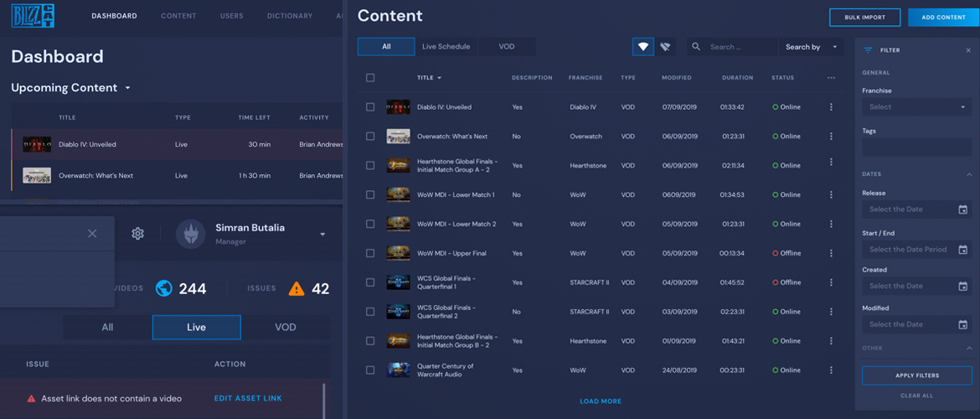The height and width of the screenshot is (419, 980).
Task: Go to the Dashboard nav item
Action: point(115,16)
